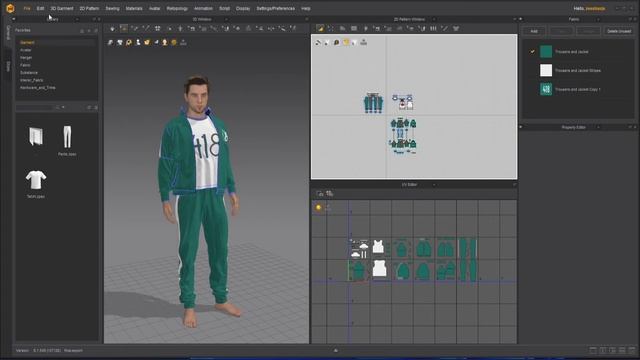Toggle the yellow highlighted icon in the 2D window
This screenshot has height=360, width=640.
[x=346, y=42]
